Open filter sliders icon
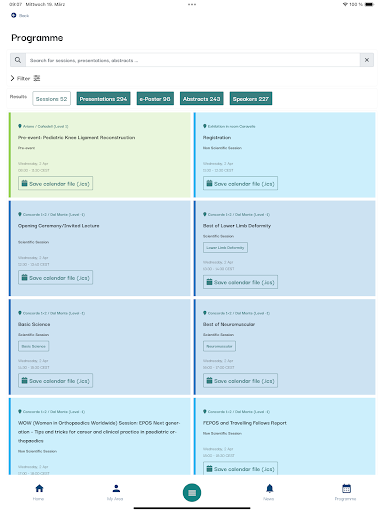The width and height of the screenshot is (384, 512). click(37, 78)
